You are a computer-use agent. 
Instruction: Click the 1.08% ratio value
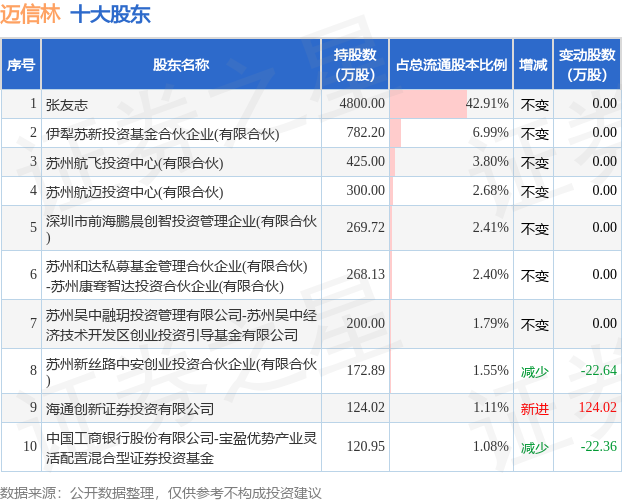pos(490,446)
